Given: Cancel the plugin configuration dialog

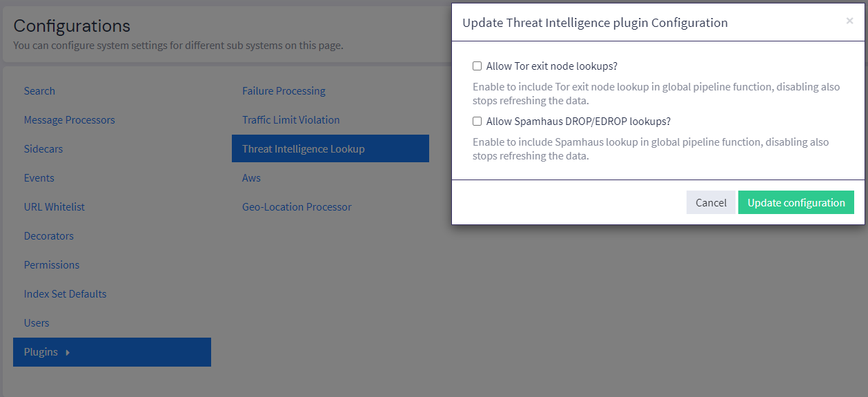Looking at the screenshot, I should pos(711,202).
